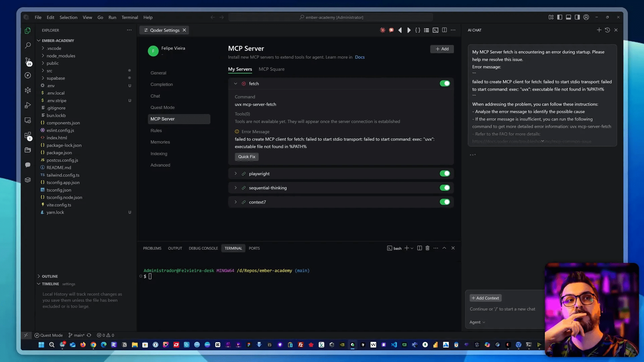644x362 pixels.
Task: Switch to the Debug Console tab
Action: tap(203, 248)
